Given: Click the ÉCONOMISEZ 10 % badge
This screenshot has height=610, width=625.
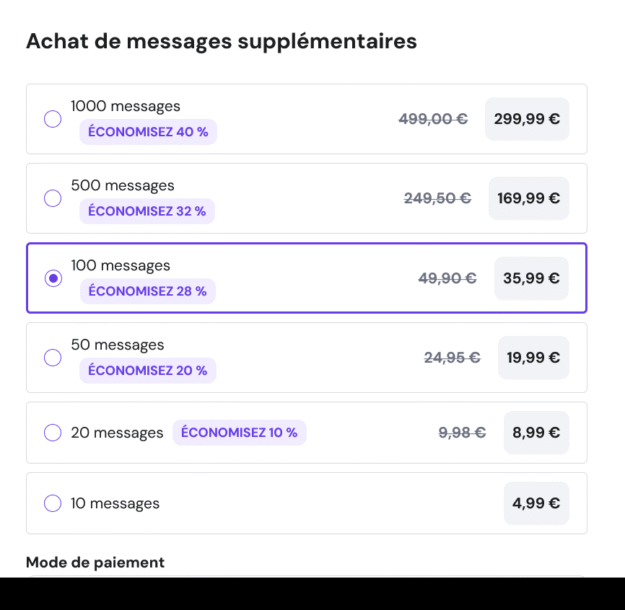Looking at the screenshot, I should (x=239, y=433).
